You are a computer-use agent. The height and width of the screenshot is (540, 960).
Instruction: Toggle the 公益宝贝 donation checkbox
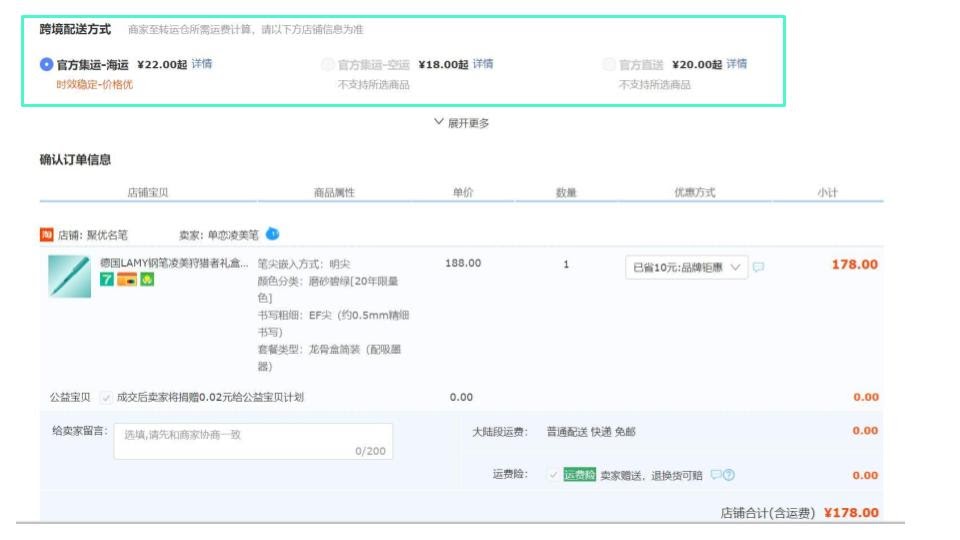[106, 397]
